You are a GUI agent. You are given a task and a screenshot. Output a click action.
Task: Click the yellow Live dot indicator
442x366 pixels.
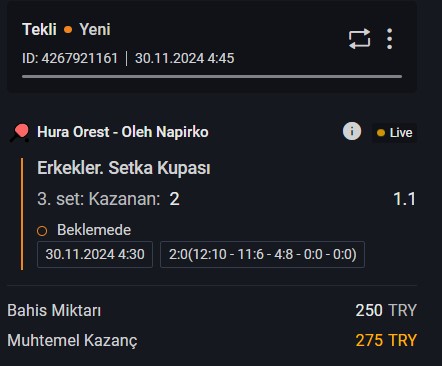[381, 133]
